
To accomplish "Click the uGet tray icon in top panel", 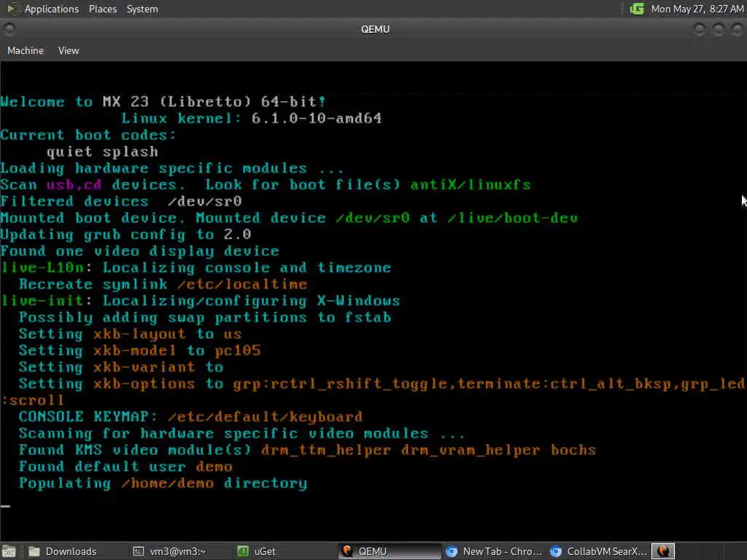I will click(637, 9).
